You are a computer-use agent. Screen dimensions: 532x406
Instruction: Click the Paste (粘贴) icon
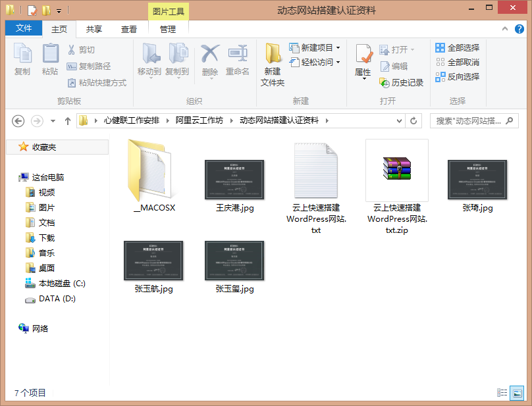49,63
